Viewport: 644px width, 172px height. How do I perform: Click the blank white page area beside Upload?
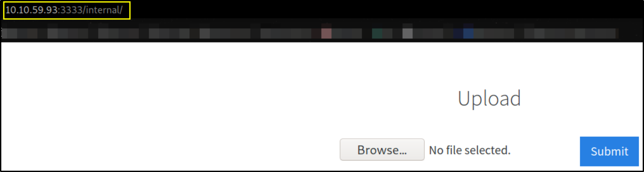205,98
